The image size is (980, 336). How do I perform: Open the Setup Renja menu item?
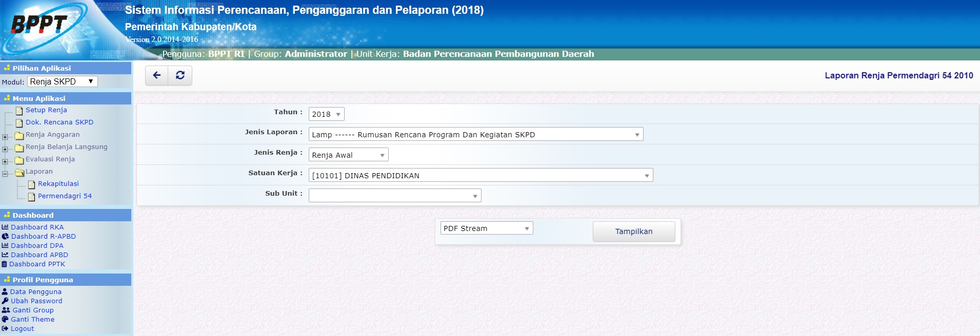pos(46,110)
